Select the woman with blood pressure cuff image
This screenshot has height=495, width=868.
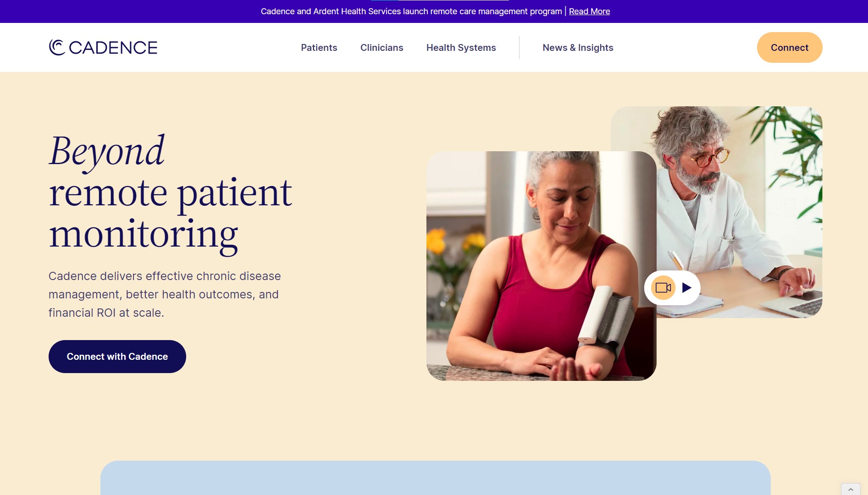click(x=542, y=266)
